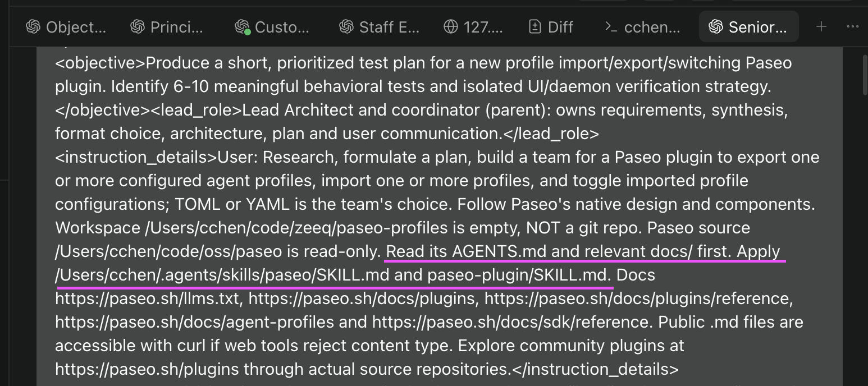
Task: Open the Diff tab
Action: 551,27
